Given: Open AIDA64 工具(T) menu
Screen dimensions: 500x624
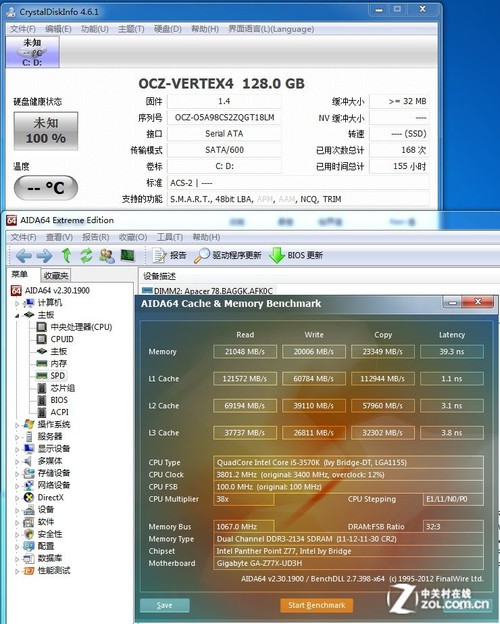Looking at the screenshot, I should click(x=170, y=237).
